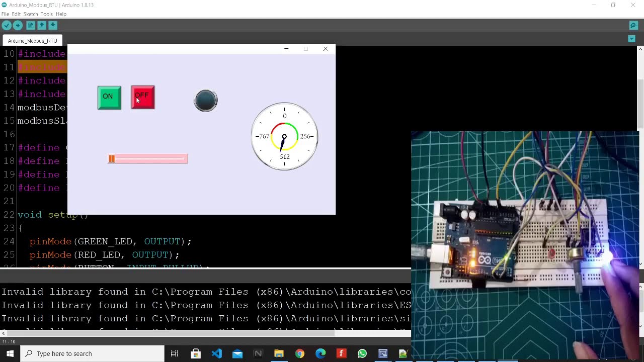Click the webcam video overlay of the Arduino board
644x362 pixels.
click(526, 245)
